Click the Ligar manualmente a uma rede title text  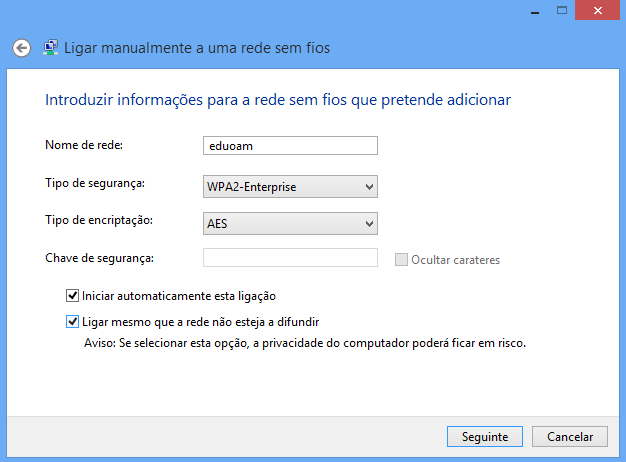click(197, 48)
